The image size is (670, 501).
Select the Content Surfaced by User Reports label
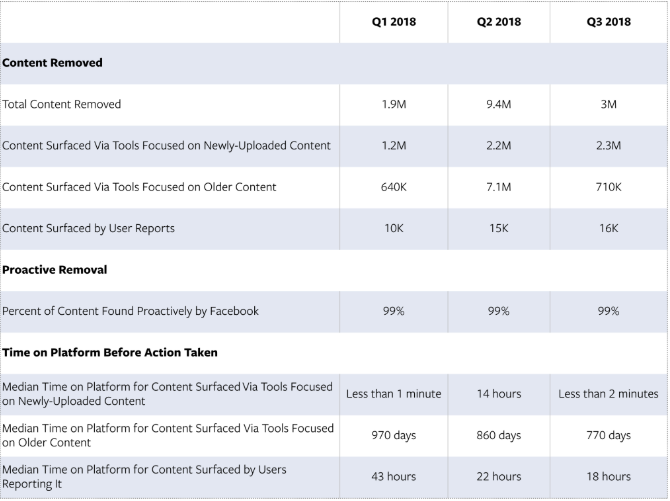(x=88, y=228)
